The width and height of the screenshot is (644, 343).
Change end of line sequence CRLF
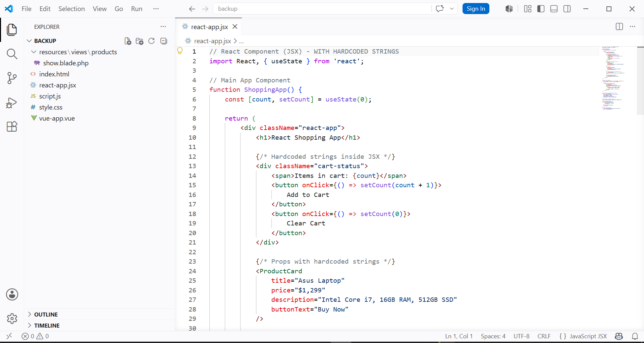pyautogui.click(x=544, y=336)
